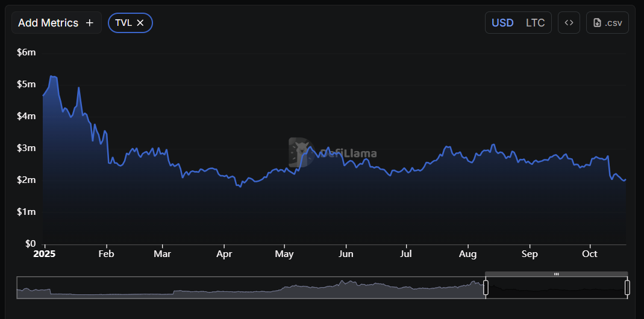Click the overview mini-chart unselected area
The height and width of the screenshot is (319, 644).
[x=251, y=288]
